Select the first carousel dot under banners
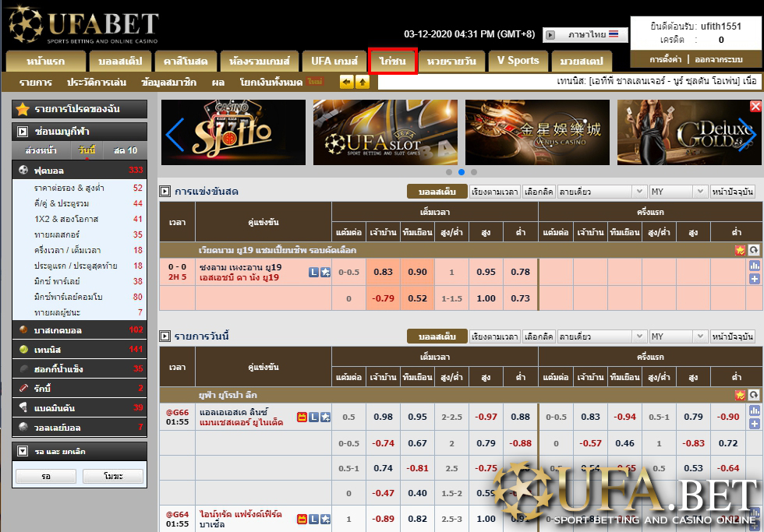This screenshot has width=764, height=532. [449, 172]
